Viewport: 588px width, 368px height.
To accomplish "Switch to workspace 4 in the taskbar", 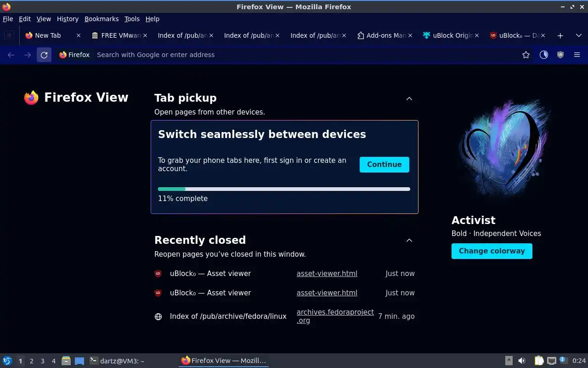I will click(53, 361).
